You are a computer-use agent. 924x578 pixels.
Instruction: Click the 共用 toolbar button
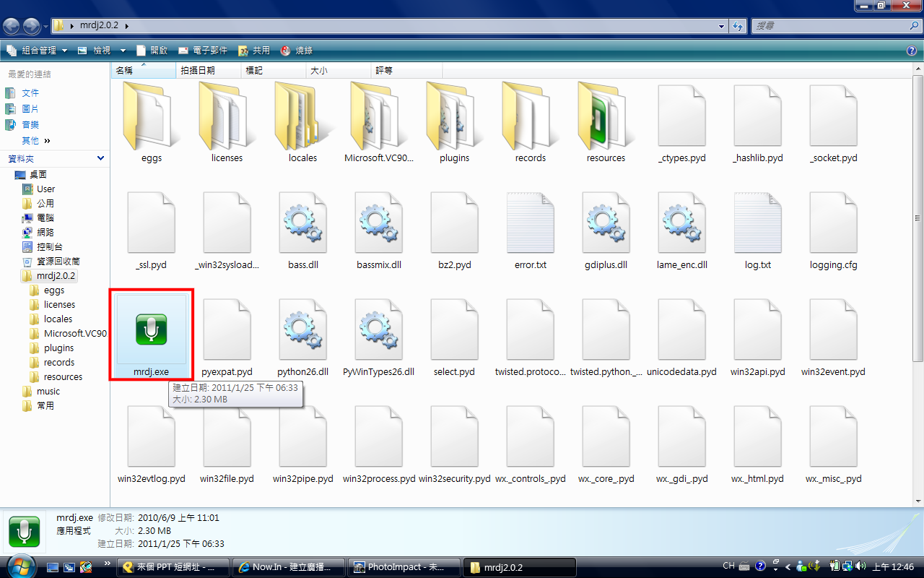click(x=254, y=51)
